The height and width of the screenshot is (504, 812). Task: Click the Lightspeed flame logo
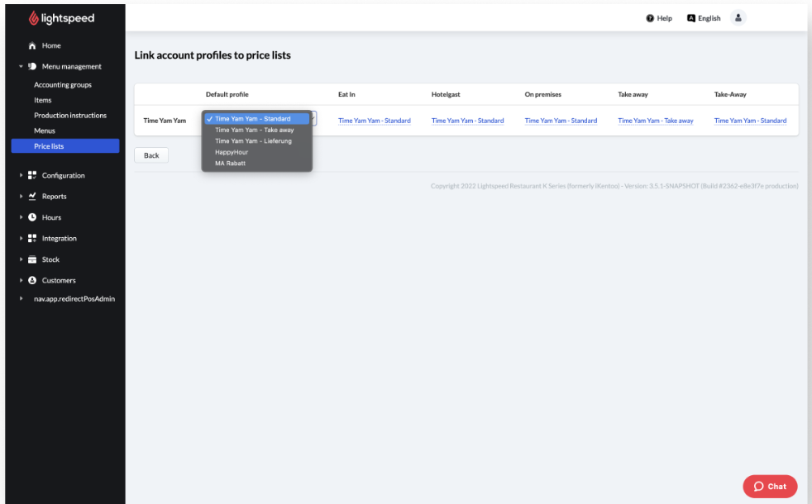(x=33, y=18)
